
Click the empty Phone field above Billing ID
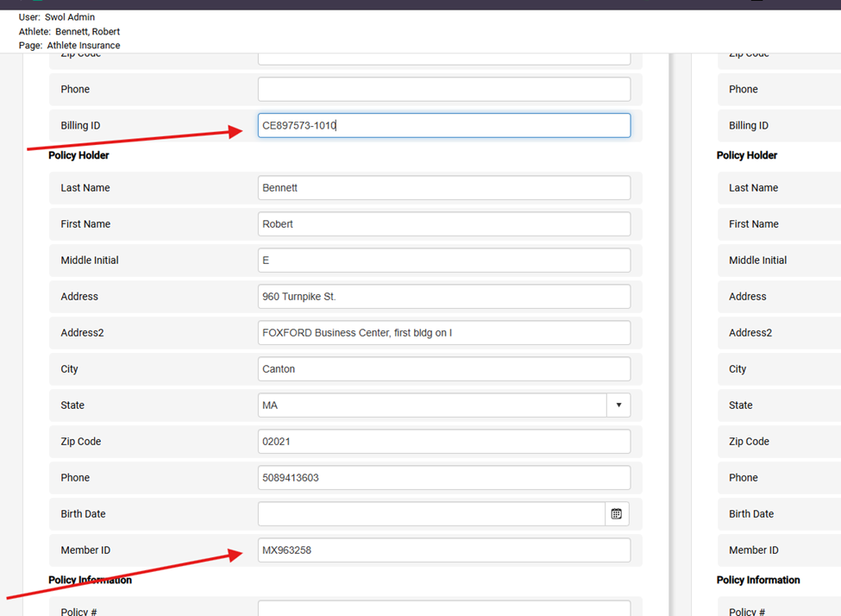point(443,90)
